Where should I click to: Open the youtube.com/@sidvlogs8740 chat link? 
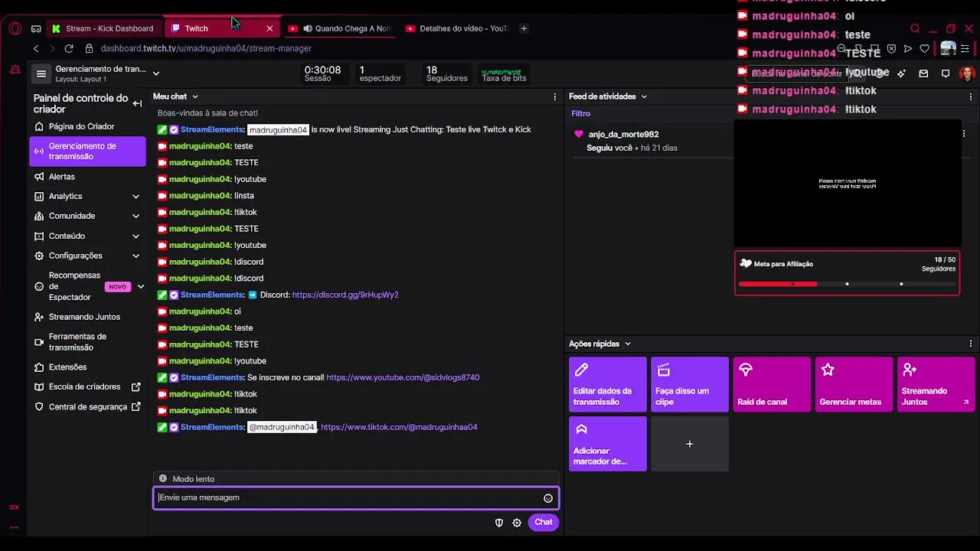click(x=403, y=378)
